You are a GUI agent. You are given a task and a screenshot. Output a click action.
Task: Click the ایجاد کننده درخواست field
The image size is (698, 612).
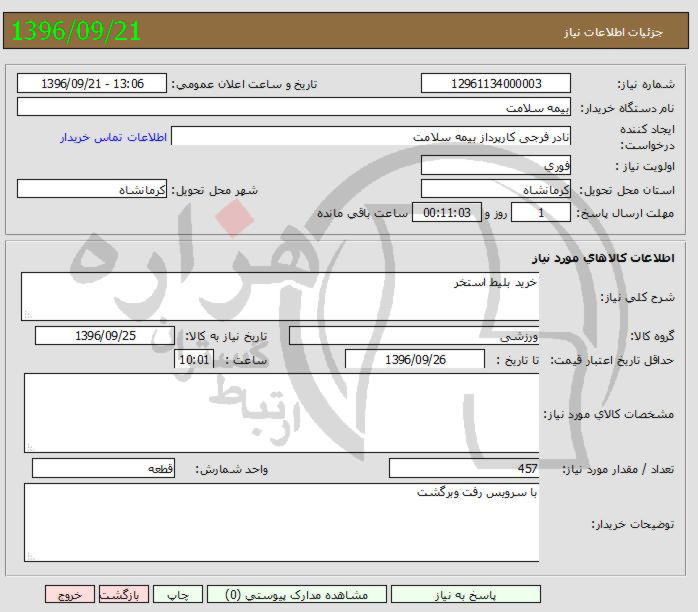[371, 136]
